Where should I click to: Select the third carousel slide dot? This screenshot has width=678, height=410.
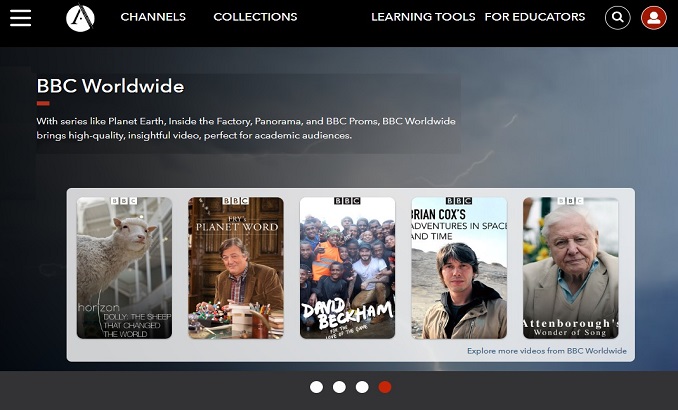click(362, 387)
